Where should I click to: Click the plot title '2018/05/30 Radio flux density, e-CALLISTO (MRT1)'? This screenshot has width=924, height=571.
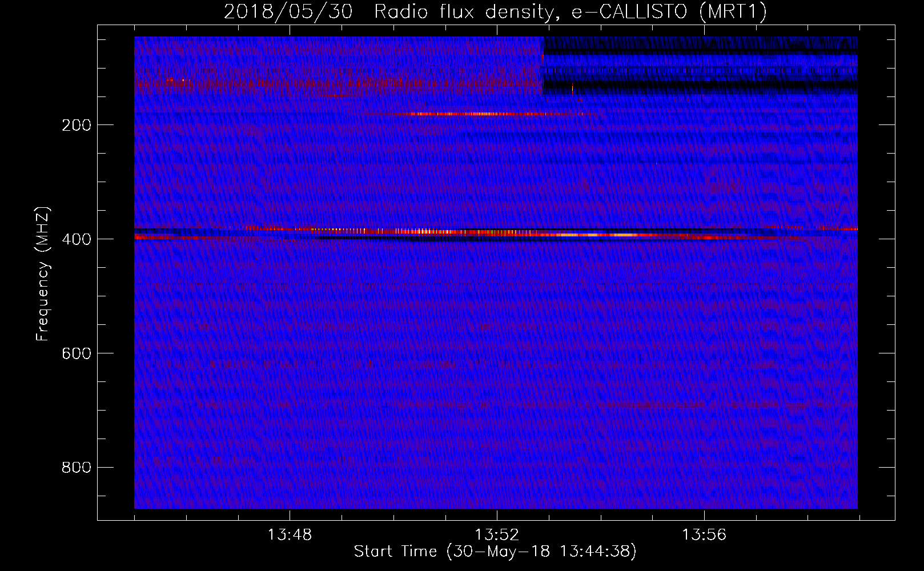tap(495, 11)
